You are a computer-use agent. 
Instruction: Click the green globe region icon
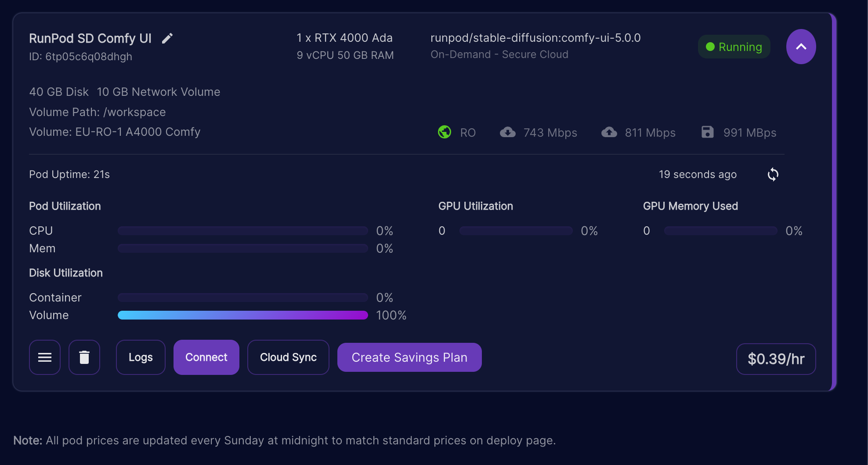pos(445,132)
